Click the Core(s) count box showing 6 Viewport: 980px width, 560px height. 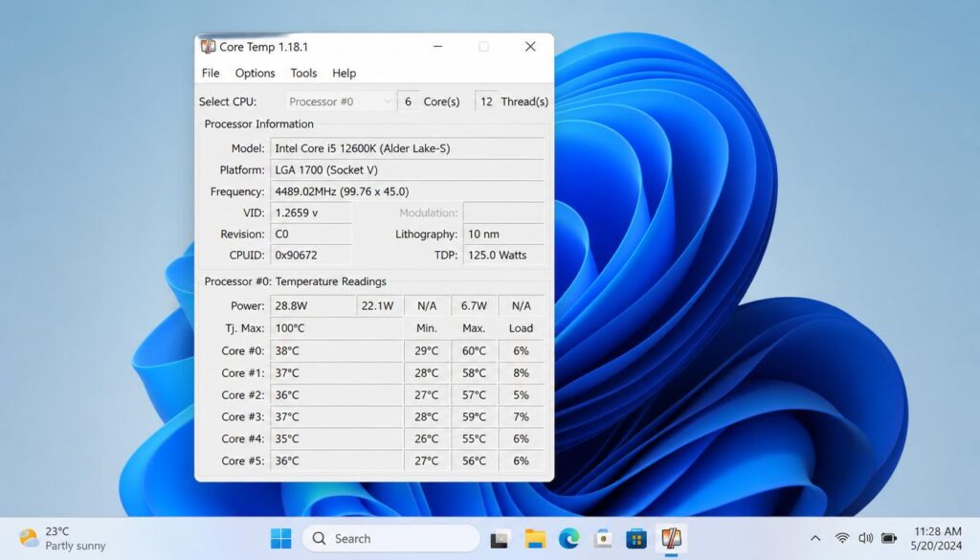click(x=408, y=101)
